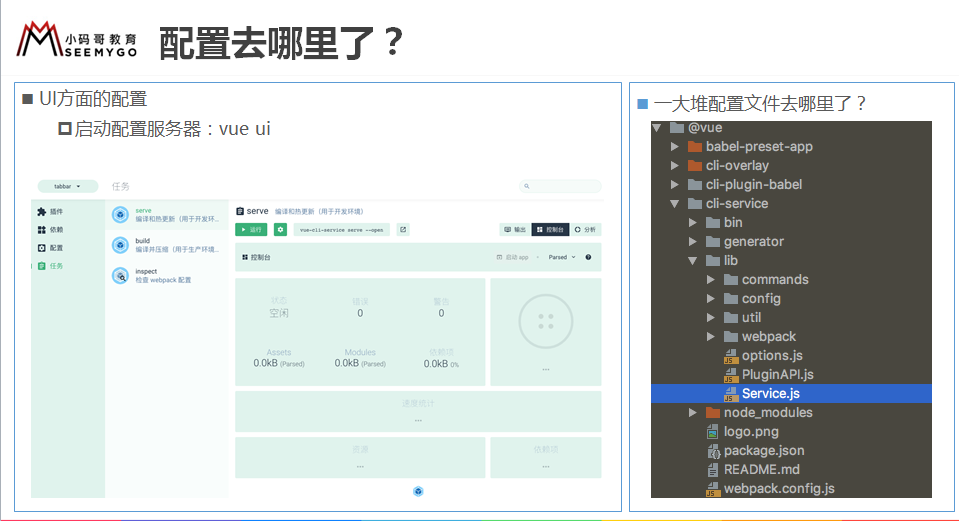Switch to the 输出 tab
Viewport: 959px width, 521px height.
515,230
